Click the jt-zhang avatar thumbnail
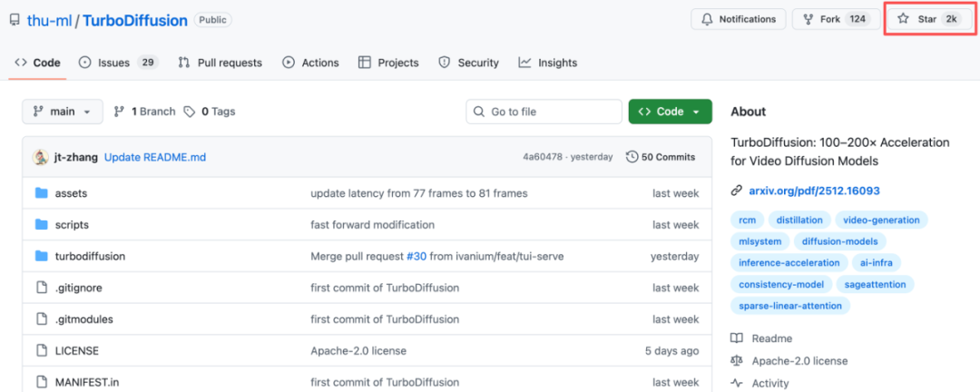Screen dimensions: 980x392 (x=41, y=157)
